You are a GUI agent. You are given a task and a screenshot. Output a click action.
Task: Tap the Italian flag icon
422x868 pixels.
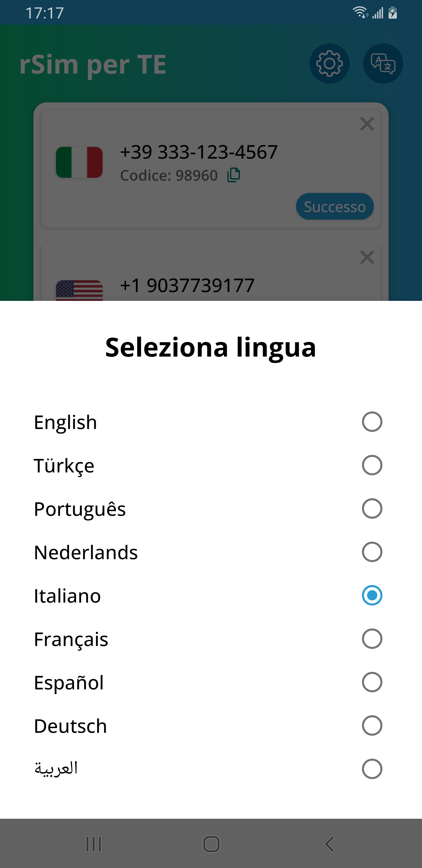coord(79,162)
